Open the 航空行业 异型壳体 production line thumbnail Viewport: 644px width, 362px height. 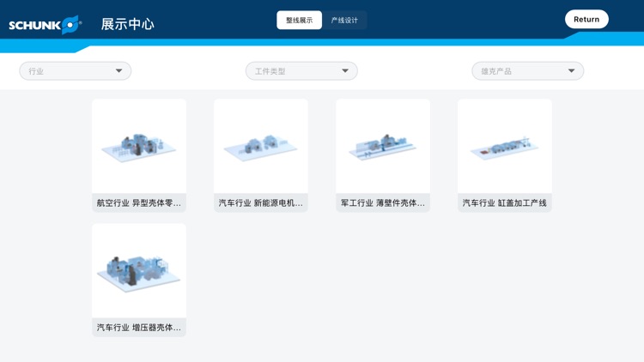click(x=139, y=146)
